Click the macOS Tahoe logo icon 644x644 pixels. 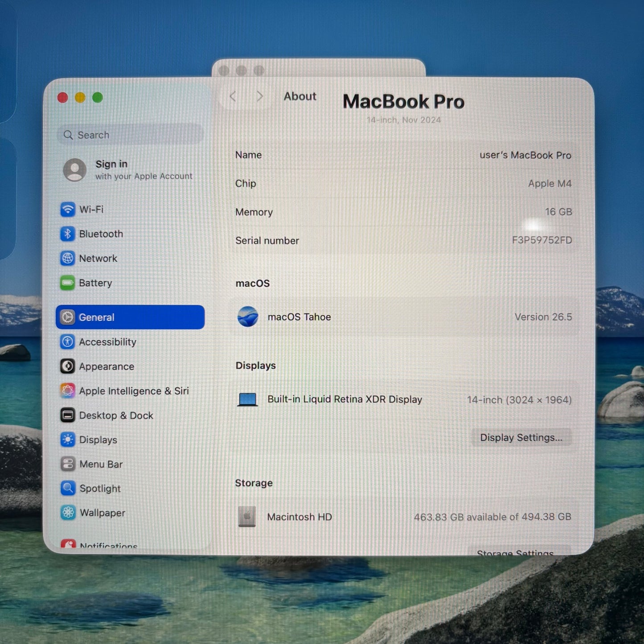[x=248, y=317]
